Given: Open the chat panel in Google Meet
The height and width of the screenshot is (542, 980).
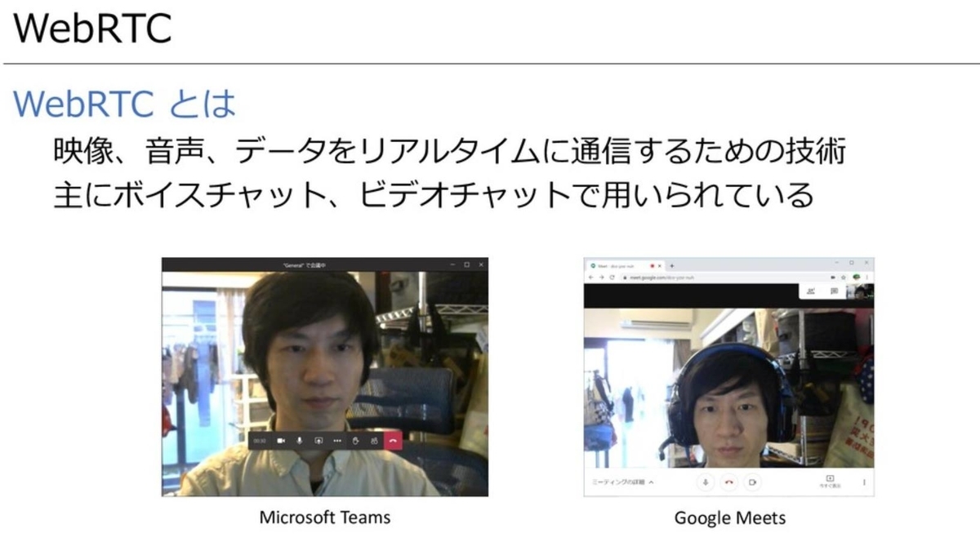Looking at the screenshot, I should click(x=834, y=291).
